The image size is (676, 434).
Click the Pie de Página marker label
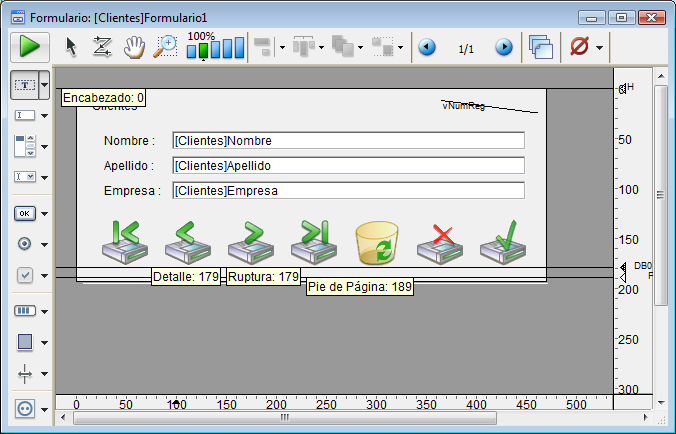(359, 287)
